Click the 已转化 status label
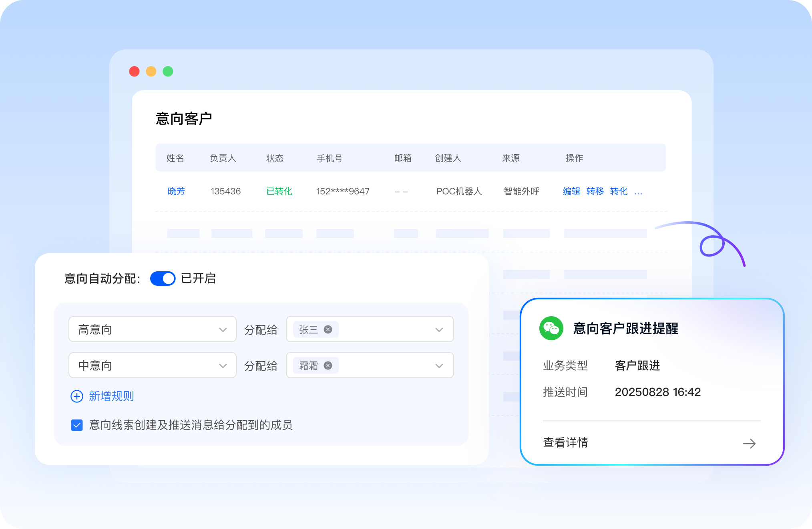The image size is (812, 529). (x=279, y=191)
